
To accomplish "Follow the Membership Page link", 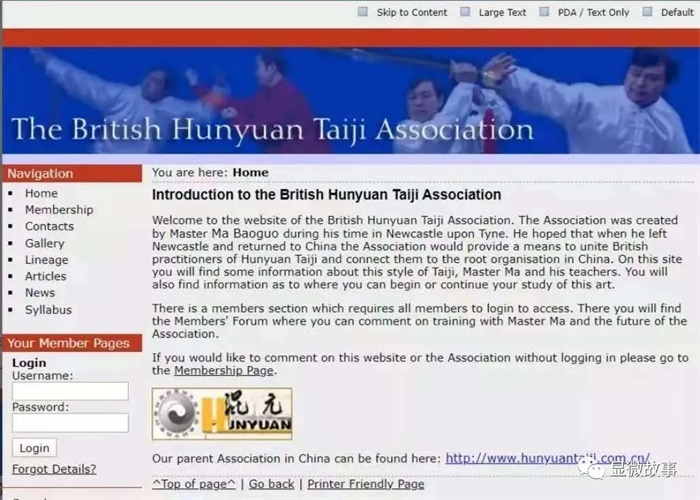I will (224, 371).
